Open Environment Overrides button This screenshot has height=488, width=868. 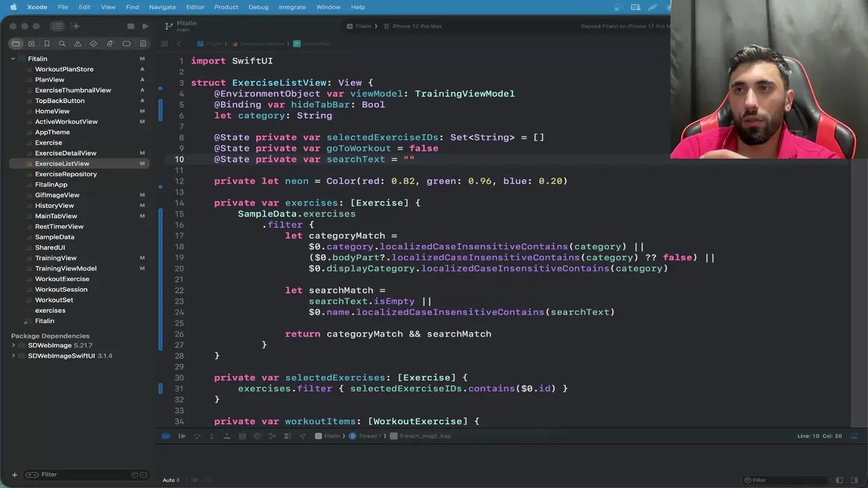288,436
